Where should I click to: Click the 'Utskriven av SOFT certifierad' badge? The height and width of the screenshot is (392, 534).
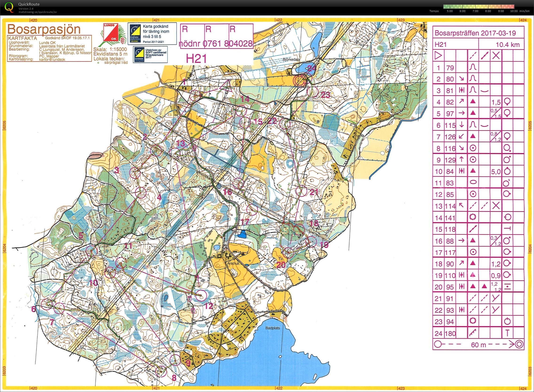coord(150,55)
